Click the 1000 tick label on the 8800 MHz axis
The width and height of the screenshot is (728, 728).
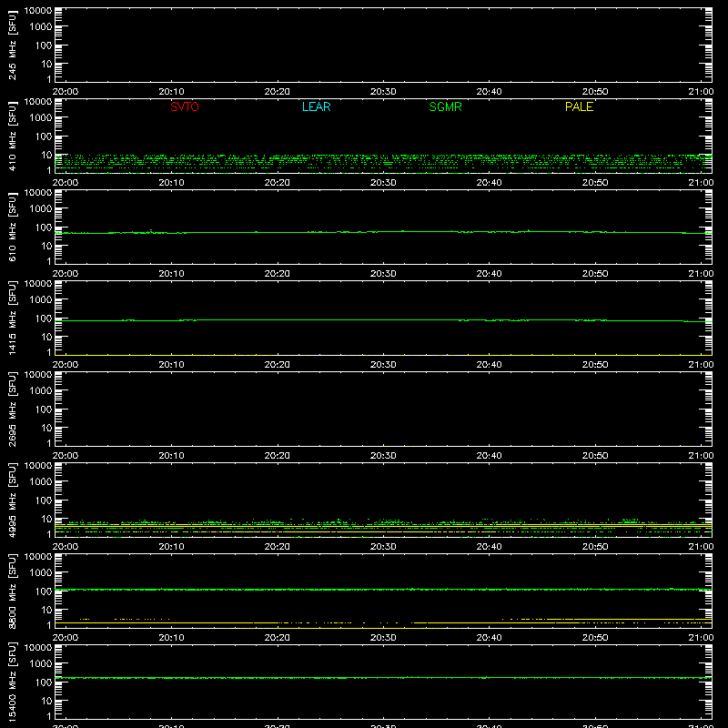point(41,573)
